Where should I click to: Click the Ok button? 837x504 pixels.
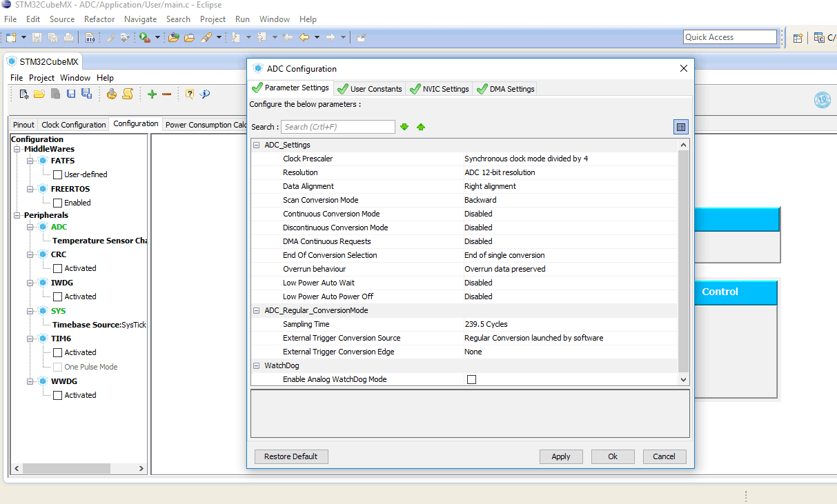pos(613,456)
